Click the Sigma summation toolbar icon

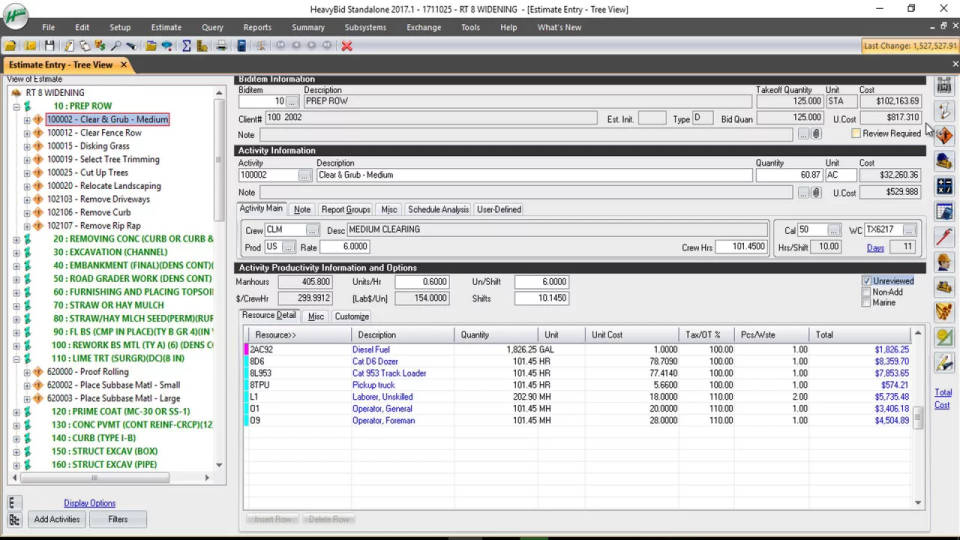coord(187,46)
